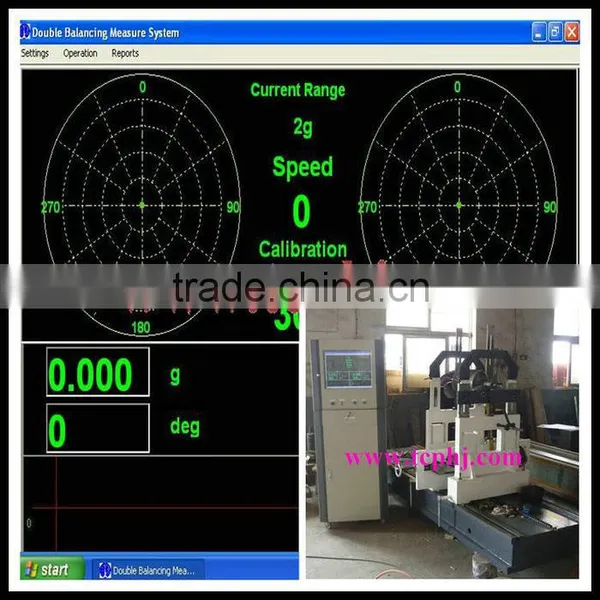The height and width of the screenshot is (600, 600).
Task: Click the 'Calibration' label
Action: point(303,249)
